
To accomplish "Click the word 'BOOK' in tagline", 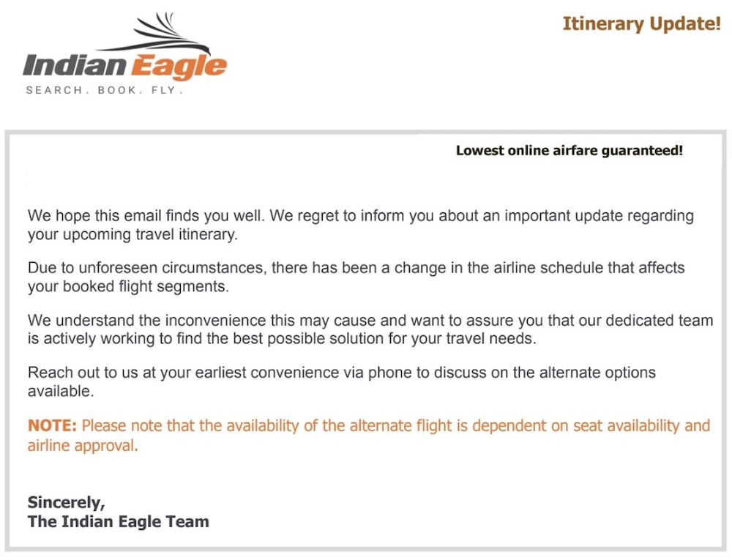I will point(116,90).
